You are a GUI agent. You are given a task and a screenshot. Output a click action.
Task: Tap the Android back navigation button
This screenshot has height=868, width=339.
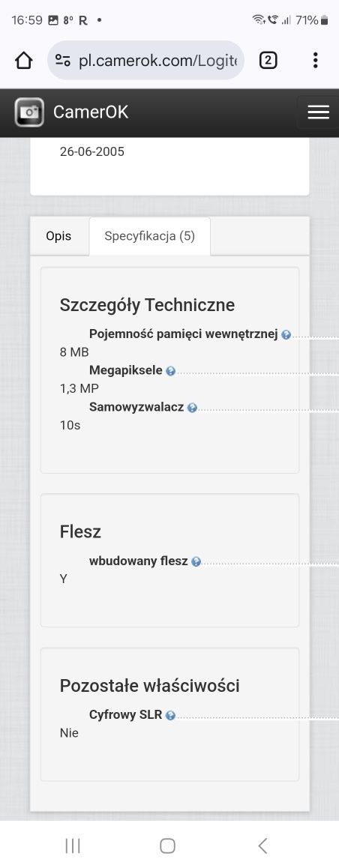pos(262,846)
